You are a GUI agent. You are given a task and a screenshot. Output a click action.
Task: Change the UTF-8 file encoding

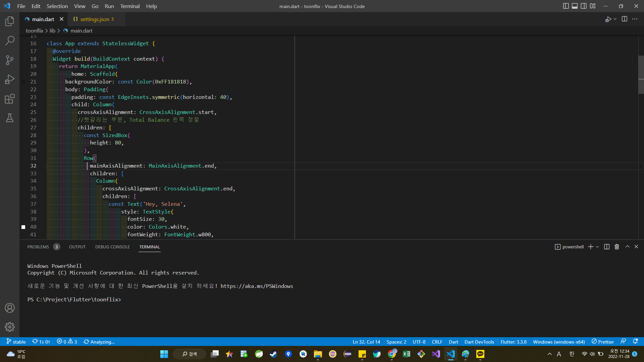(x=419, y=342)
